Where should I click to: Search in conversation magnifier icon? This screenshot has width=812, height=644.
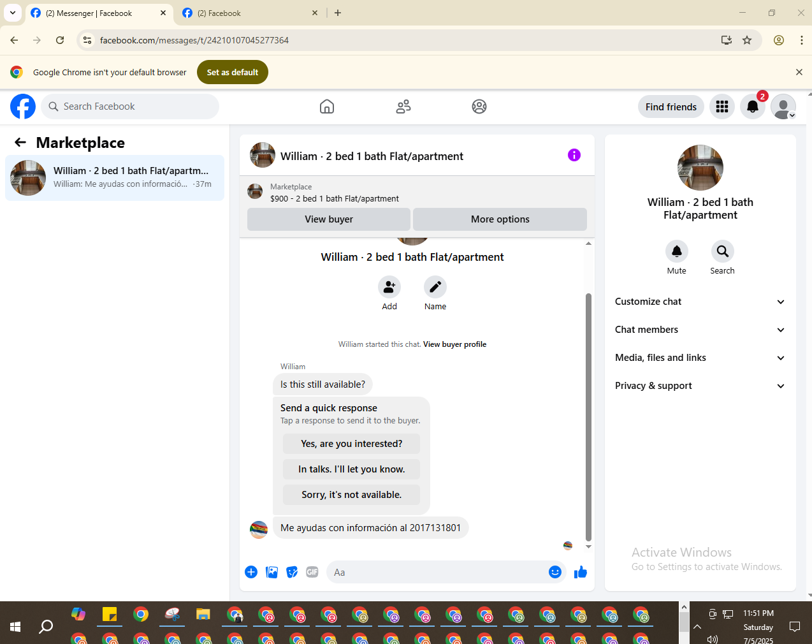[x=722, y=251]
